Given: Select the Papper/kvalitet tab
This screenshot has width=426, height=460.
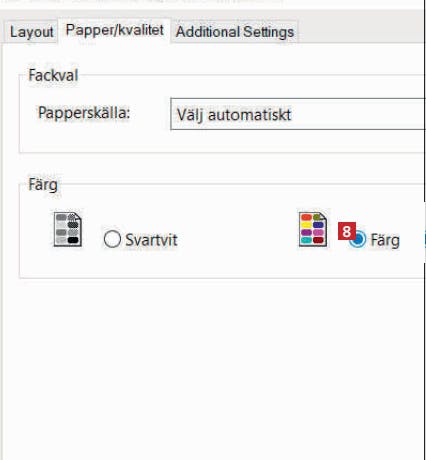Looking at the screenshot, I should (x=114, y=30).
